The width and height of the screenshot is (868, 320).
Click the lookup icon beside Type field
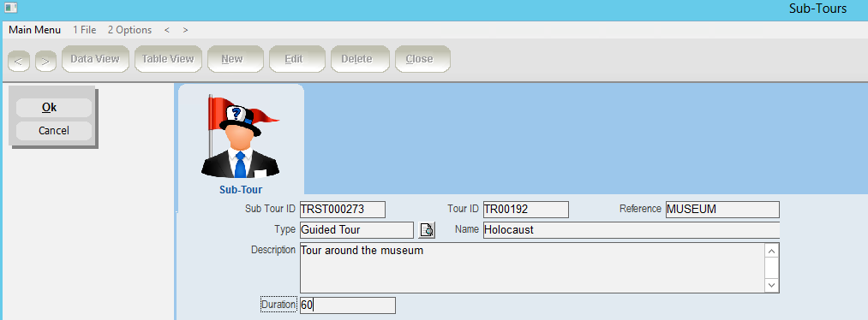(x=428, y=229)
